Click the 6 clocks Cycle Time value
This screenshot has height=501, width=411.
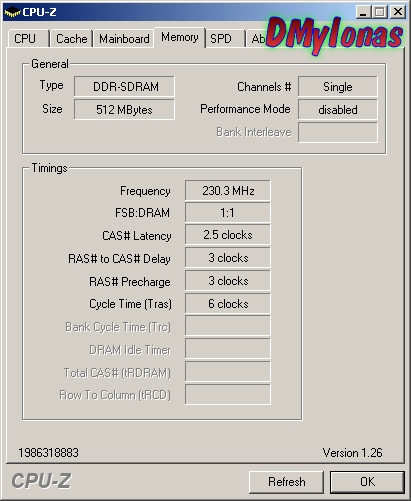228,304
